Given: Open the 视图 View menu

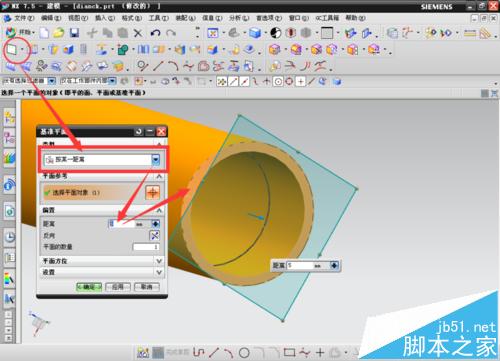Looking at the screenshot, I should pos(78,18).
